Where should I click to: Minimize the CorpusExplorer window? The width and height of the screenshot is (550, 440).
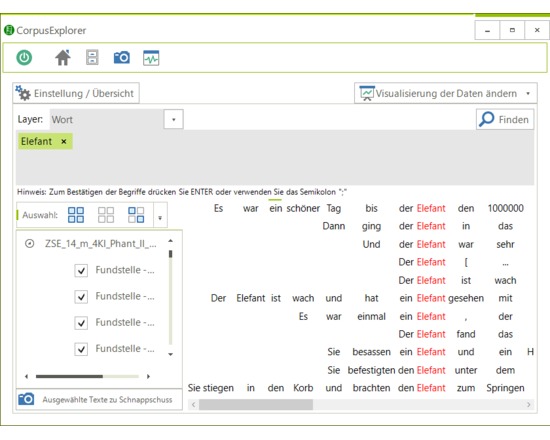pyautogui.click(x=487, y=31)
